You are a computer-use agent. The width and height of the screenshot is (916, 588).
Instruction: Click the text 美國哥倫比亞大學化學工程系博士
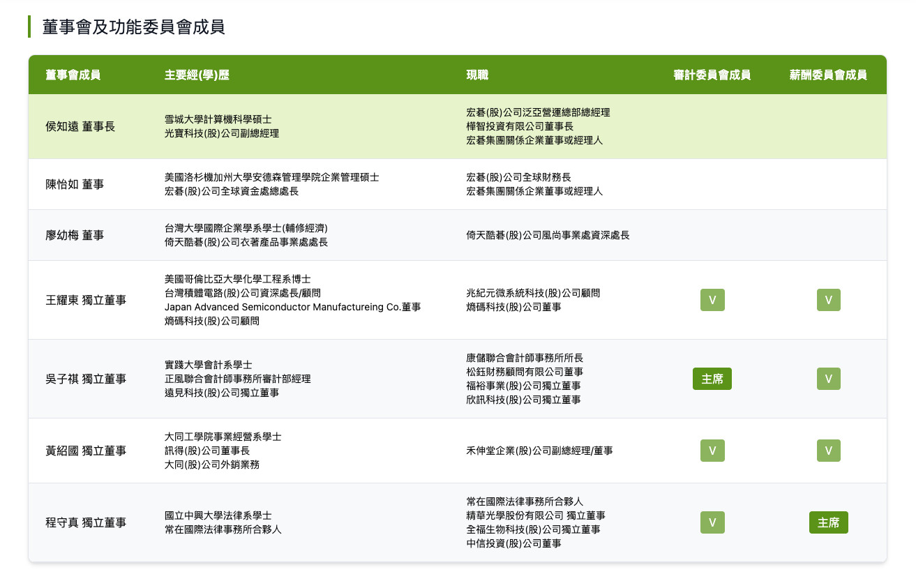[x=238, y=279]
